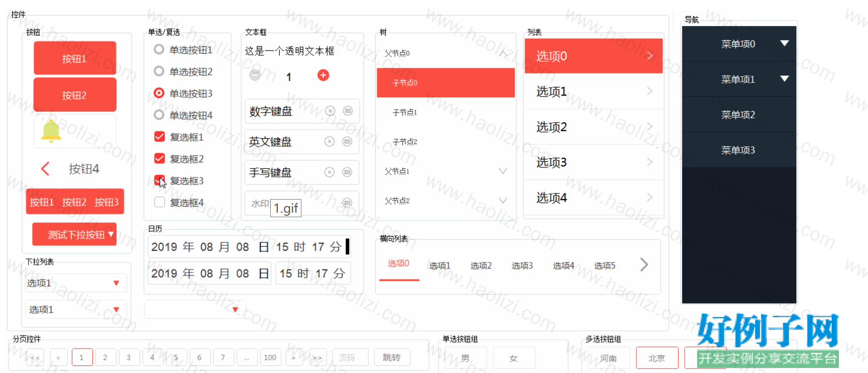Select 男 in the single-choice button group

pos(465,358)
